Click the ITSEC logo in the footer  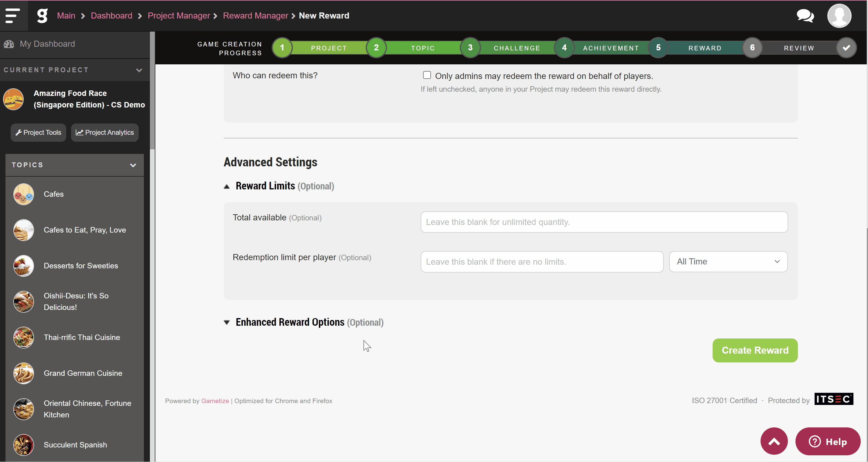point(834,399)
